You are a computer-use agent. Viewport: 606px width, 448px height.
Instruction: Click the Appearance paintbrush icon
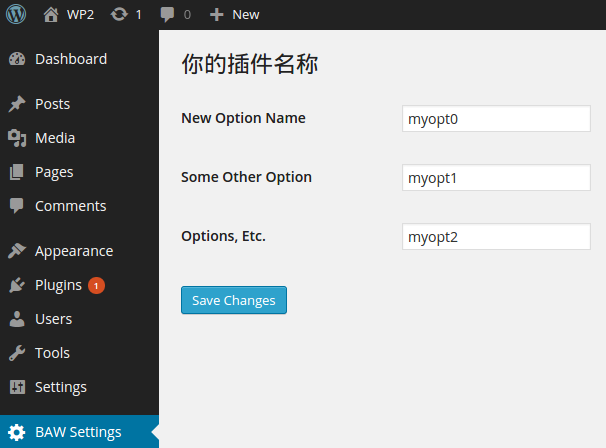coord(17,251)
